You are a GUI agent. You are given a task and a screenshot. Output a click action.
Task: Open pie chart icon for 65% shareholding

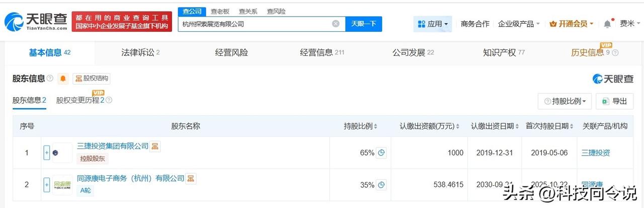381,153
